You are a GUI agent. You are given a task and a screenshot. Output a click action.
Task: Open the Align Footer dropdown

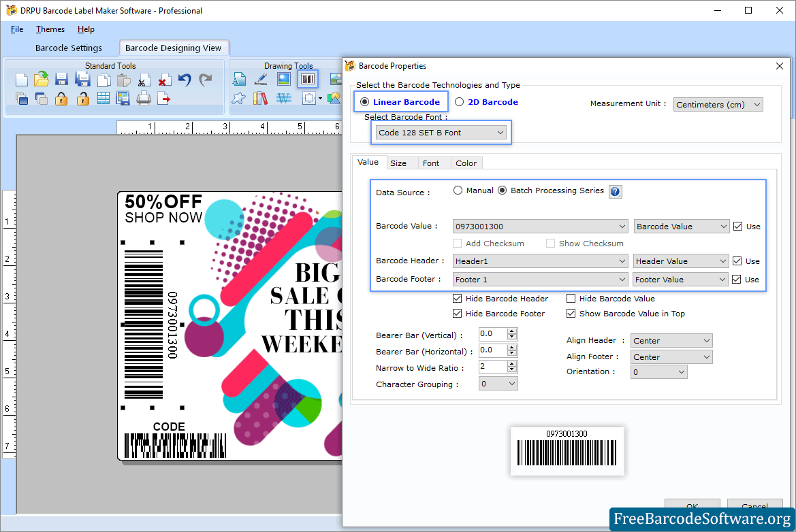pos(671,357)
